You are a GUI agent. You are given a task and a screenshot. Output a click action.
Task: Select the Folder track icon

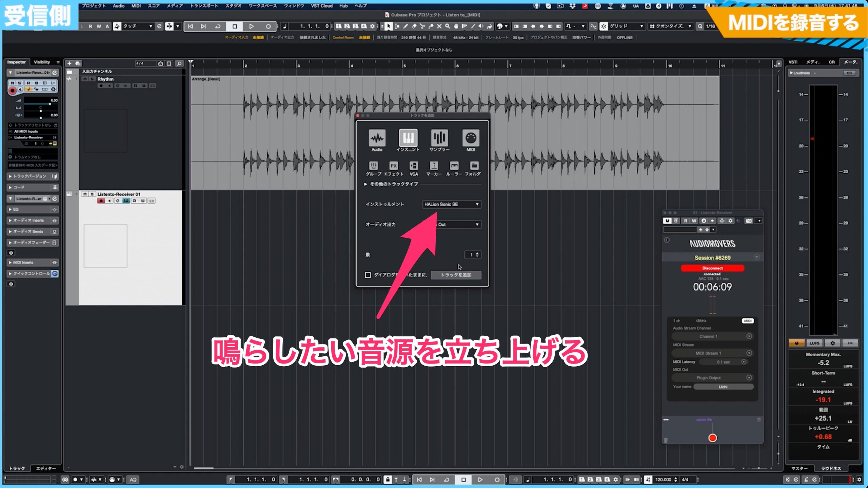[x=474, y=165]
